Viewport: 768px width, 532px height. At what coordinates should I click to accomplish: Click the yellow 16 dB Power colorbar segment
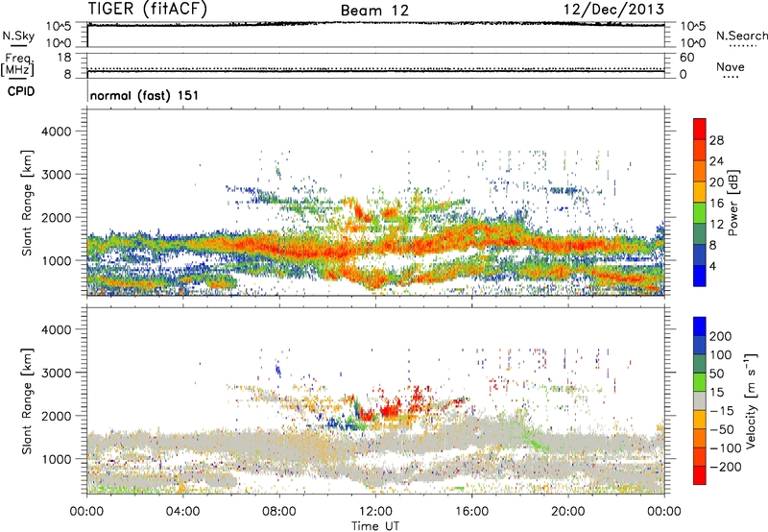click(700, 192)
